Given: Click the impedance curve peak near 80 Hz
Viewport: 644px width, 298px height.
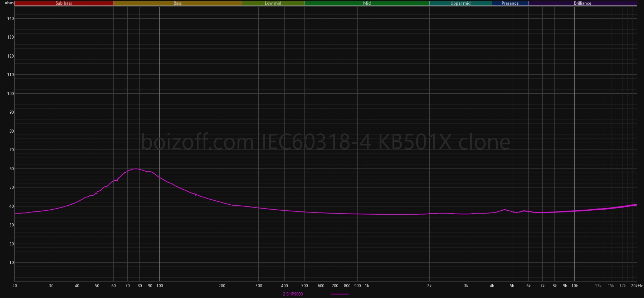Looking at the screenshot, I should click(x=136, y=169).
